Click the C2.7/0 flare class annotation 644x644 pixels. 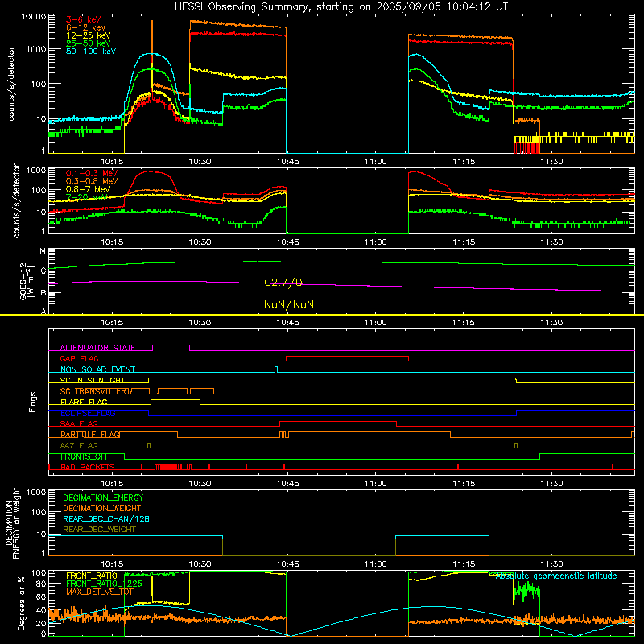[283, 283]
